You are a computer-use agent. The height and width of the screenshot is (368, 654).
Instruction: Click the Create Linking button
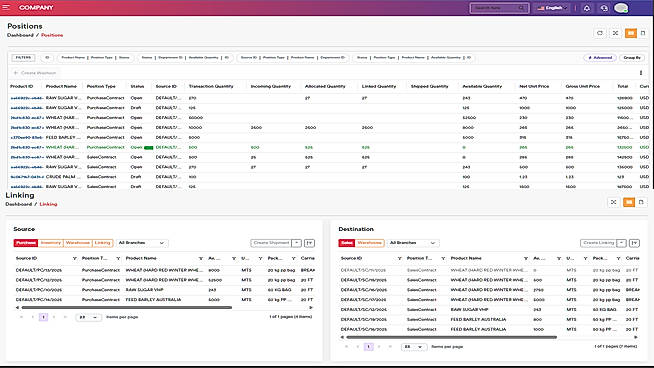pyautogui.click(x=599, y=243)
